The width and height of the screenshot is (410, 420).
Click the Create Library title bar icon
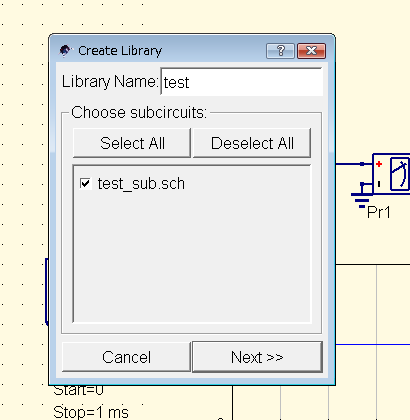pyautogui.click(x=65, y=51)
